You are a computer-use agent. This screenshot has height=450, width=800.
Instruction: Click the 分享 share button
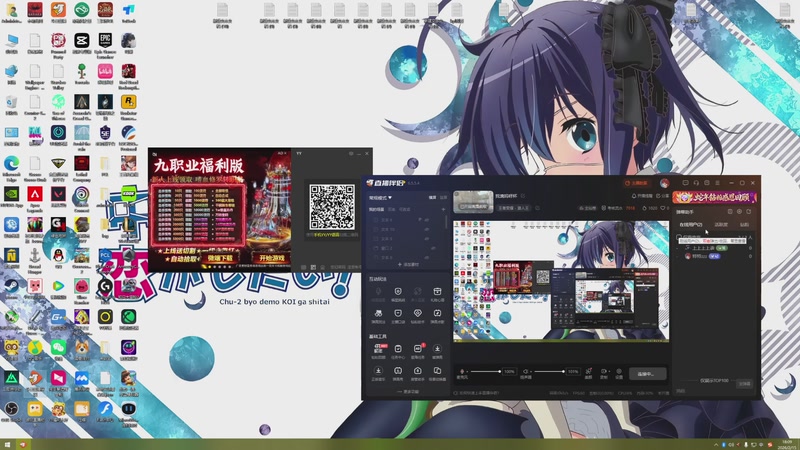pyautogui.click(x=662, y=196)
